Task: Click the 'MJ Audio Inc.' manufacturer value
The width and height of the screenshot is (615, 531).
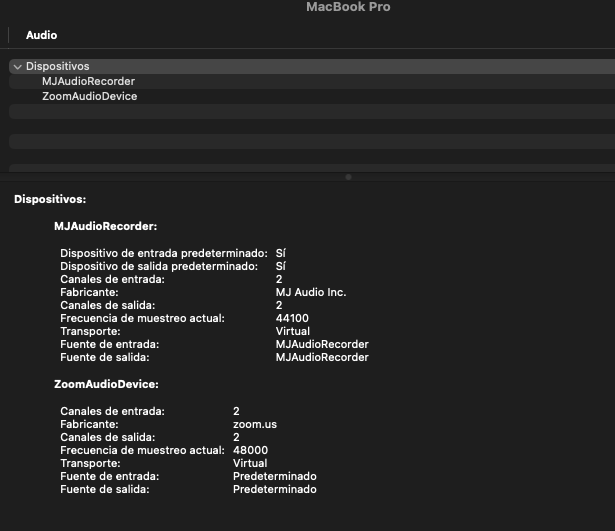Action: (x=311, y=292)
